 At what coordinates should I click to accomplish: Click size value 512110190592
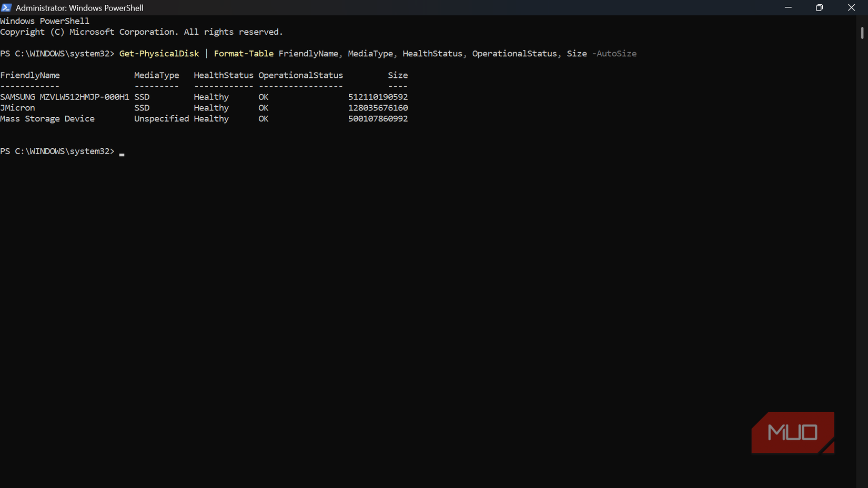point(378,97)
